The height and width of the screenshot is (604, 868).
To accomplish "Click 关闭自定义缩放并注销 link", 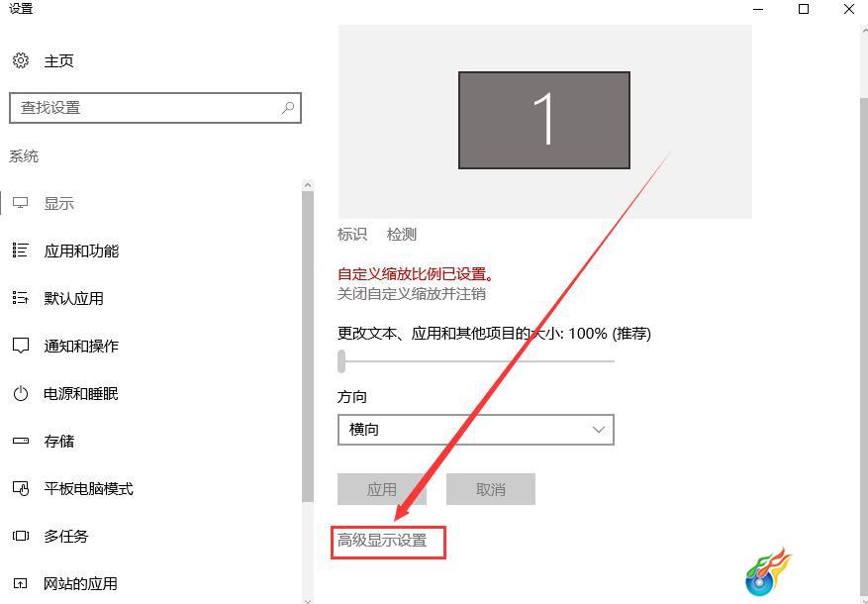I will (412, 293).
